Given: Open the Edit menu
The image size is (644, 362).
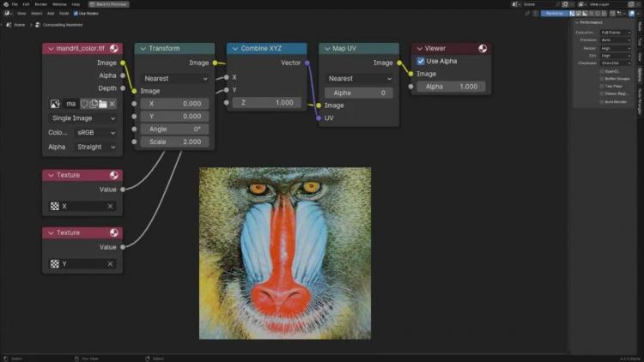Looking at the screenshot, I should [26, 4].
